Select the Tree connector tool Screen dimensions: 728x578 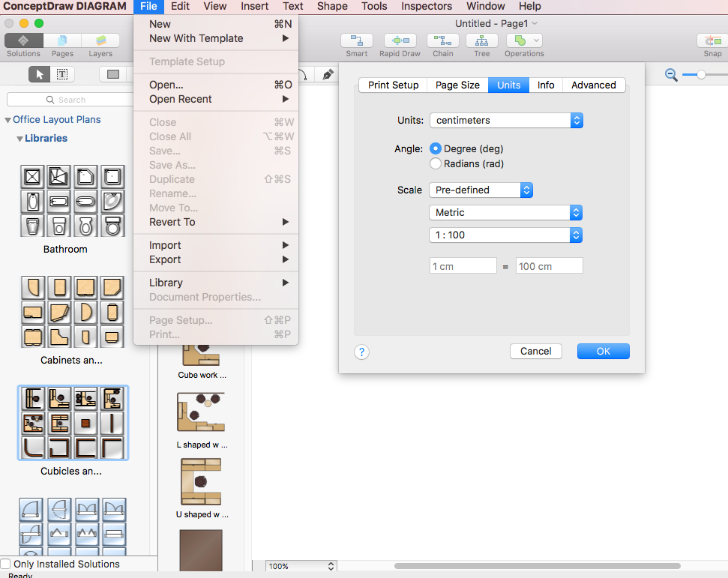click(481, 40)
